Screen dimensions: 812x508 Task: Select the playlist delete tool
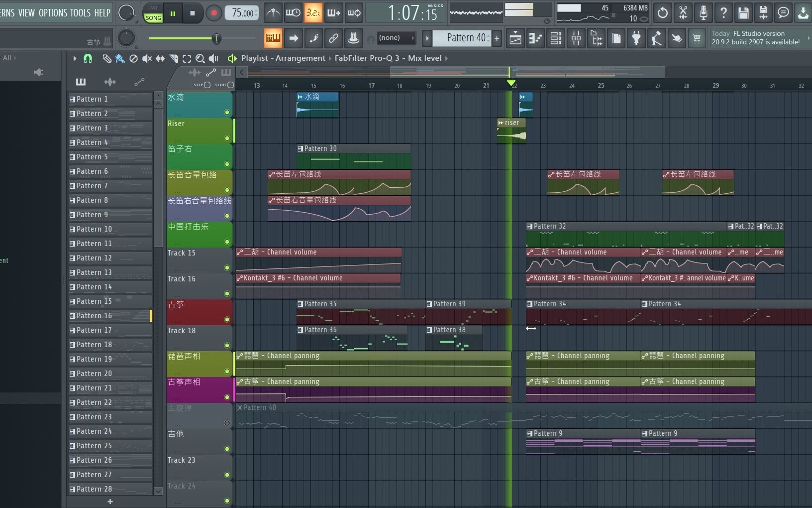pos(133,58)
